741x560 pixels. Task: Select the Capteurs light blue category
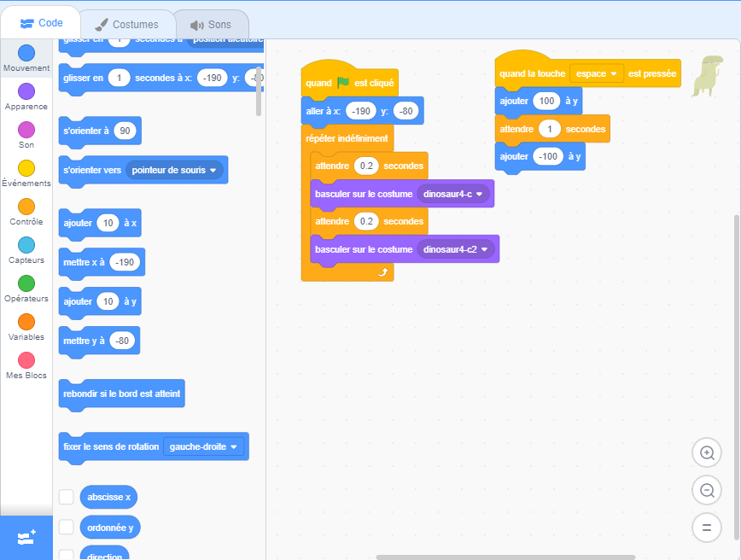pyautogui.click(x=26, y=245)
